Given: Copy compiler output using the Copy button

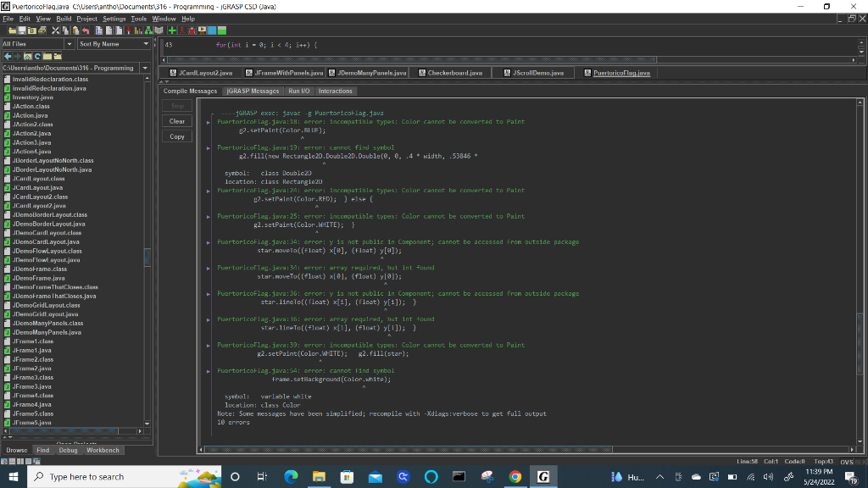Looking at the screenshot, I should (176, 136).
